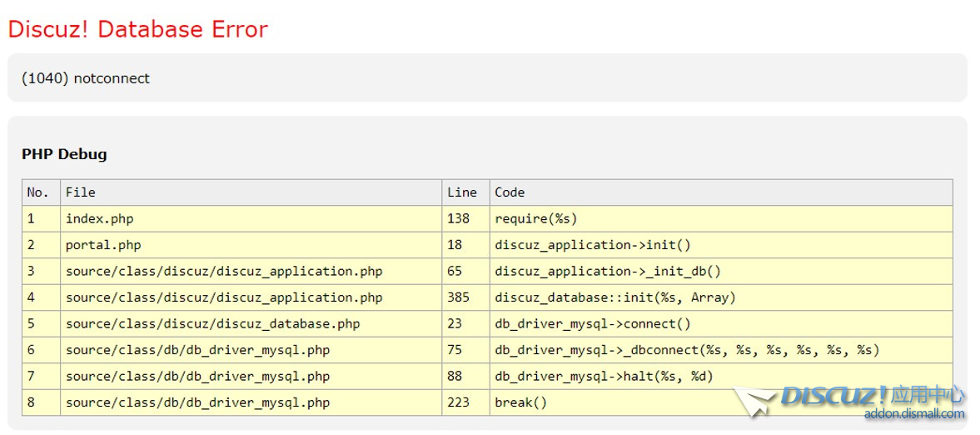Select the portal.php file cell
This screenshot has height=435, width=980.
[103, 245]
